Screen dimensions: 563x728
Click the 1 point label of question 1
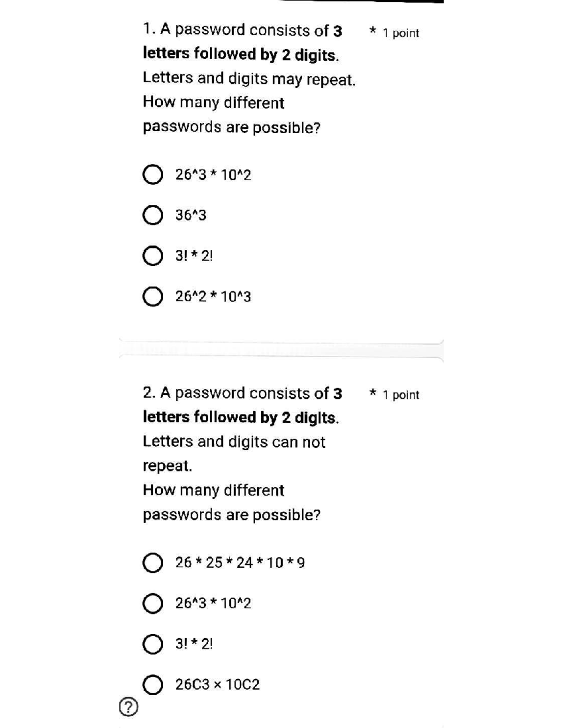point(401,33)
